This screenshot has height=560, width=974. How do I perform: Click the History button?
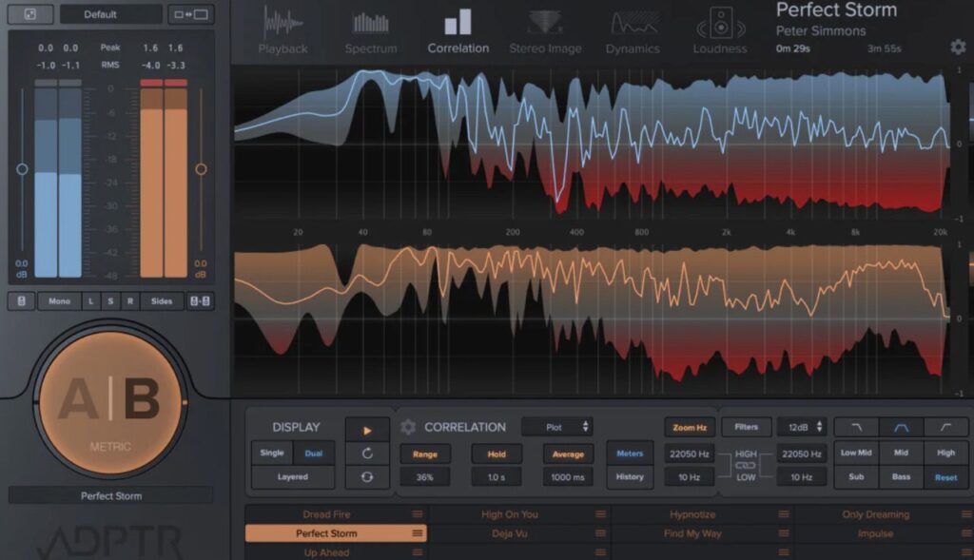click(630, 477)
